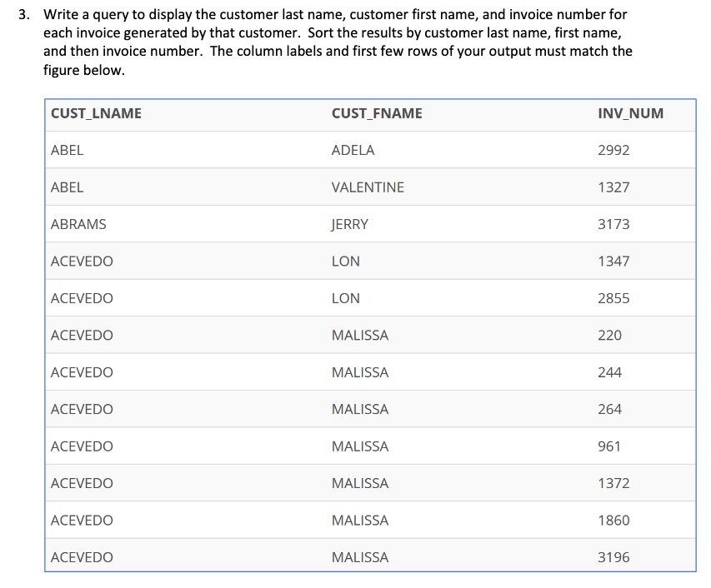Select the last ACEVEDO row
711x588 pixels.
click(82, 556)
